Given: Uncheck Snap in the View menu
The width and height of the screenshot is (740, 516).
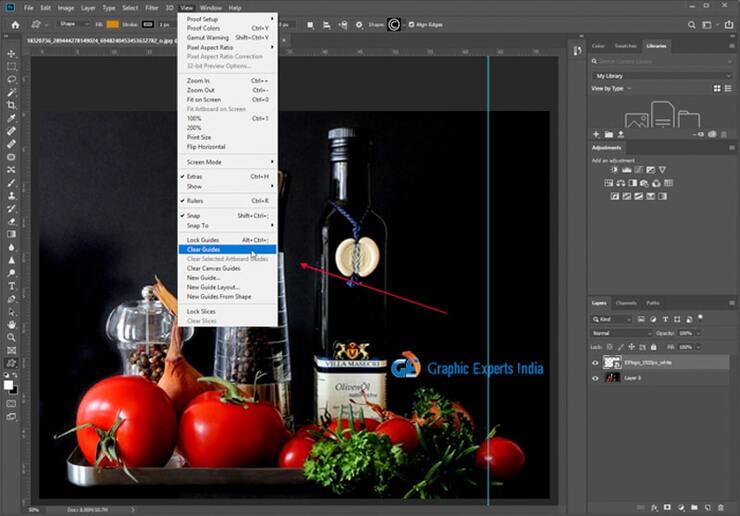Looking at the screenshot, I should [194, 215].
